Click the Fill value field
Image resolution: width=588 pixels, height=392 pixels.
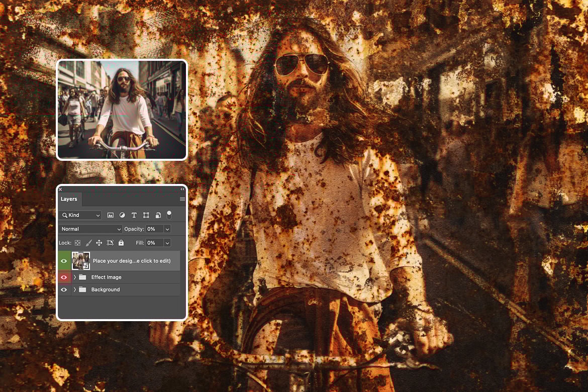pyautogui.click(x=154, y=243)
